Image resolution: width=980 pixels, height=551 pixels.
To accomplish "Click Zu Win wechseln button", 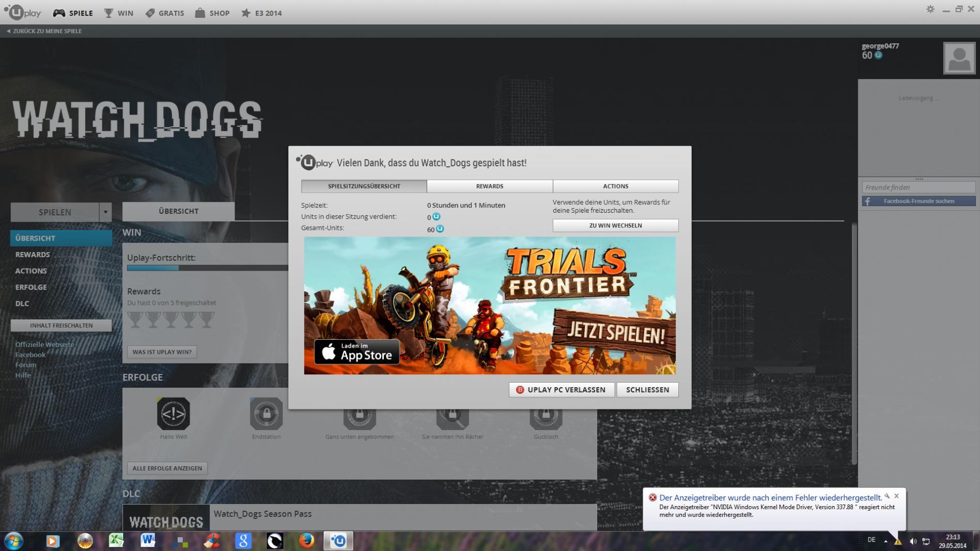I will pos(616,225).
